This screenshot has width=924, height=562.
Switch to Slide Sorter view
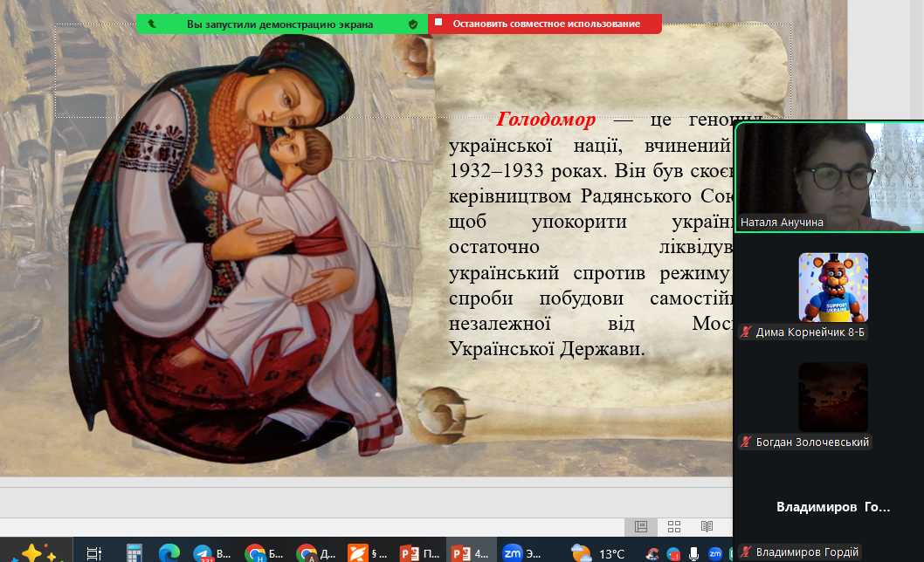[x=674, y=526]
